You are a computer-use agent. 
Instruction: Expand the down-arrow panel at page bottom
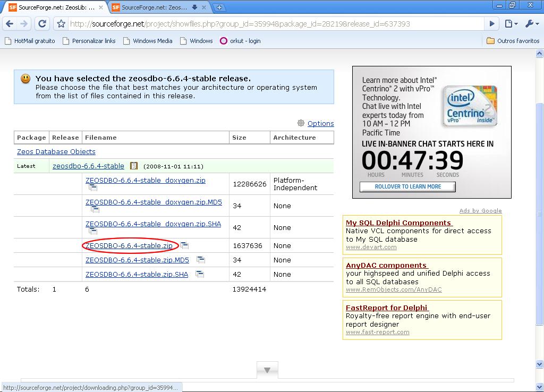point(267,370)
